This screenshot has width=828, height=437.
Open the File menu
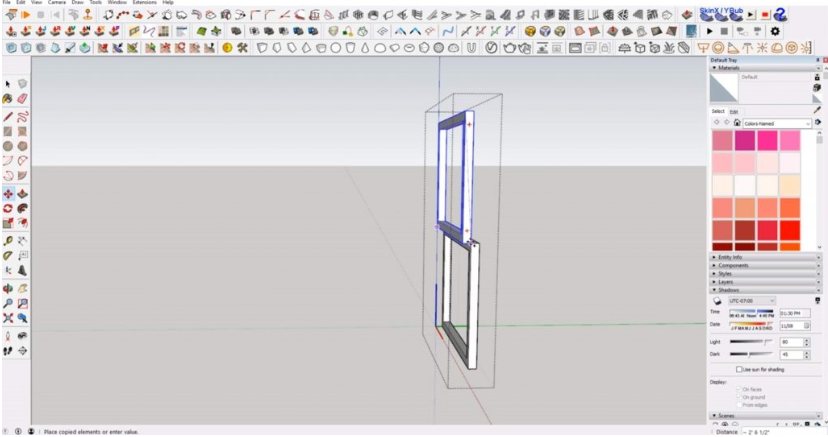click(x=6, y=3)
